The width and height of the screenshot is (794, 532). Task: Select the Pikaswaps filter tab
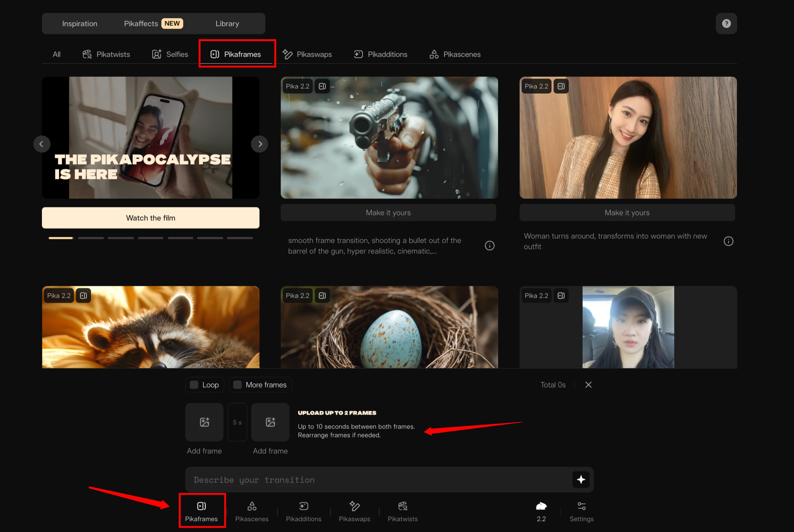point(307,54)
